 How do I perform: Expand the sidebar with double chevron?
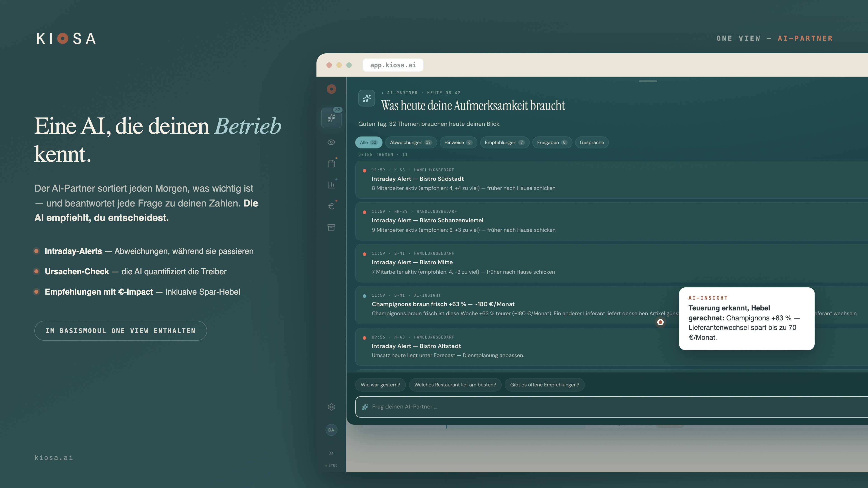click(331, 453)
